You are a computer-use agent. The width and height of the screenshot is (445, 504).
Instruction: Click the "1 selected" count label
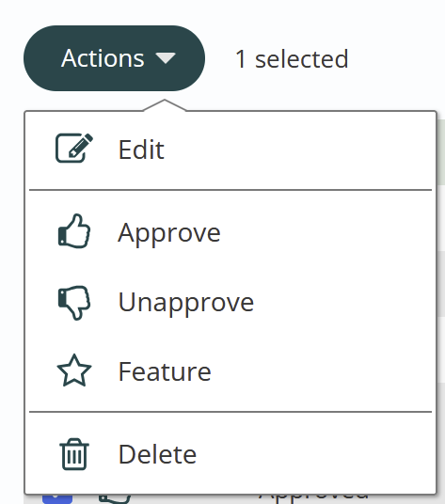pyautogui.click(x=292, y=59)
